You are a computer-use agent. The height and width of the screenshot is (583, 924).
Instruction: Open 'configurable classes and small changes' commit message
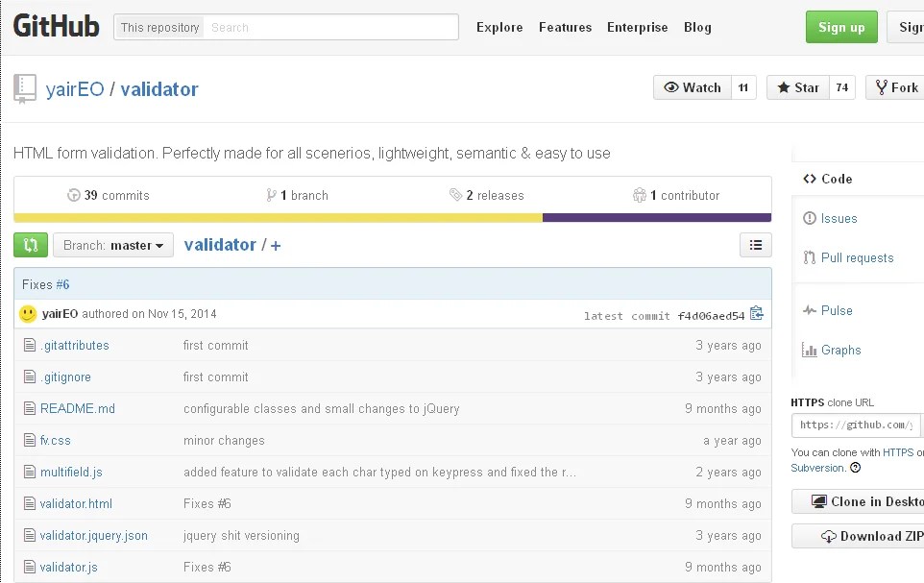(x=321, y=408)
